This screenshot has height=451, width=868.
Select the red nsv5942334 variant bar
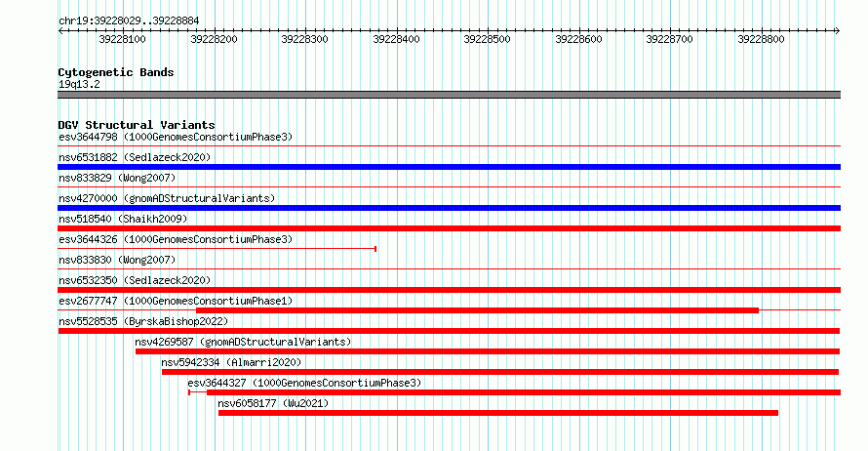[500, 372]
